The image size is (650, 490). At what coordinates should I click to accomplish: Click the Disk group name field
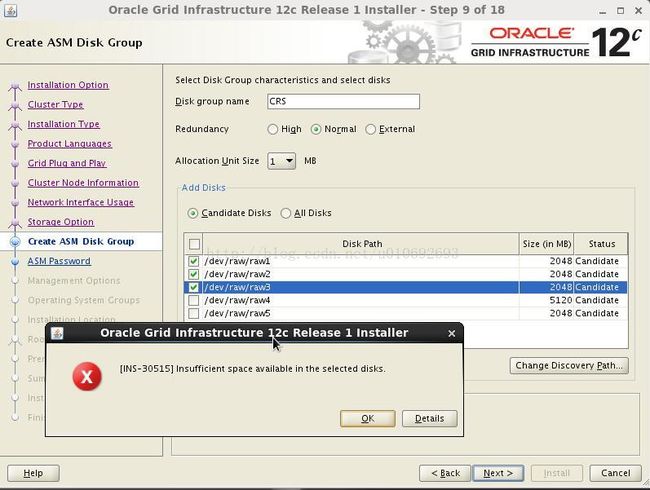[344, 102]
